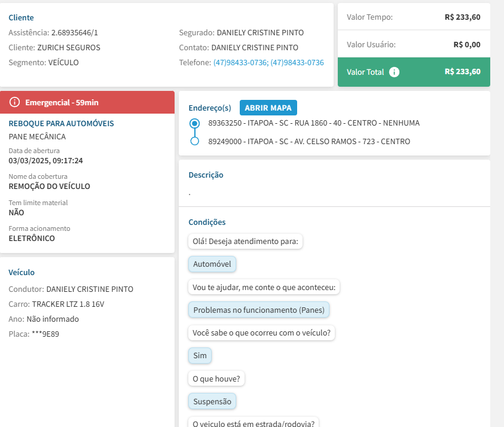This screenshot has width=504, height=427.
Task: Click the Emergencial alert warning icon
Action: (x=15, y=102)
